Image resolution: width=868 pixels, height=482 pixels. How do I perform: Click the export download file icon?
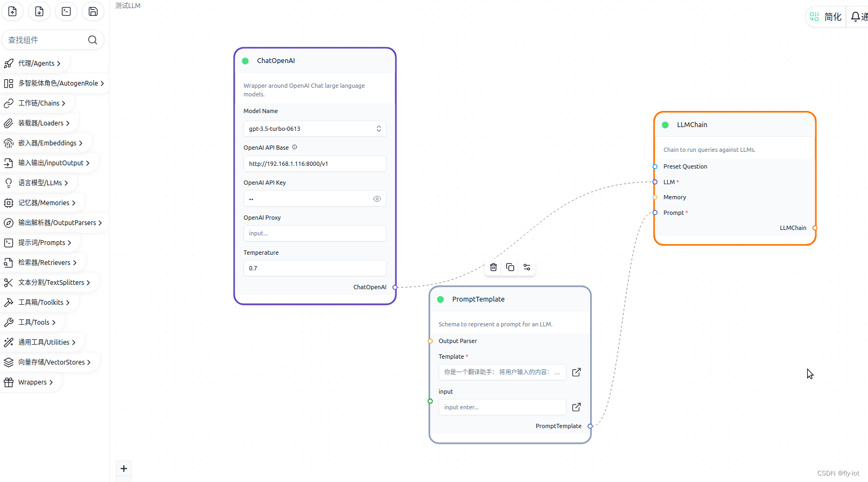(x=39, y=11)
